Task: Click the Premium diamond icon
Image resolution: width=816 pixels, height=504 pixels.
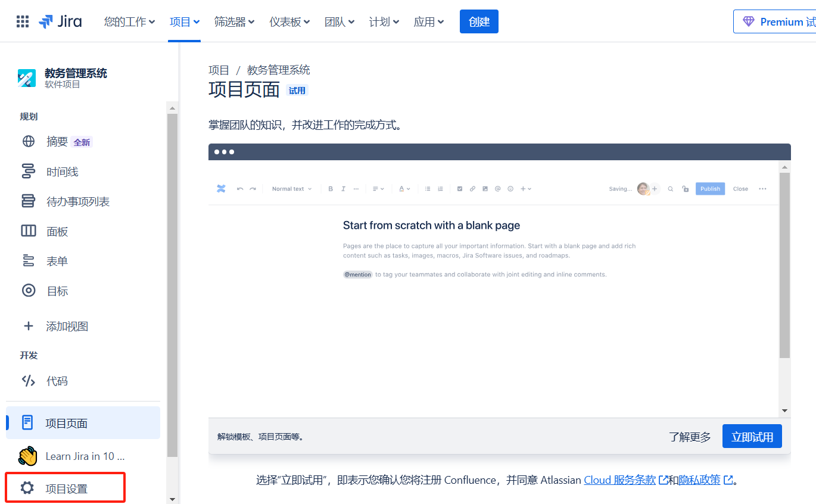Action: (x=748, y=22)
